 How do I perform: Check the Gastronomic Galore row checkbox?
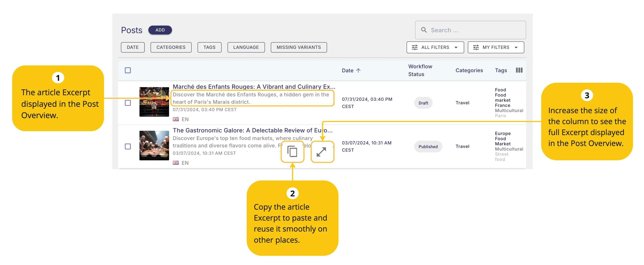pos(128,146)
